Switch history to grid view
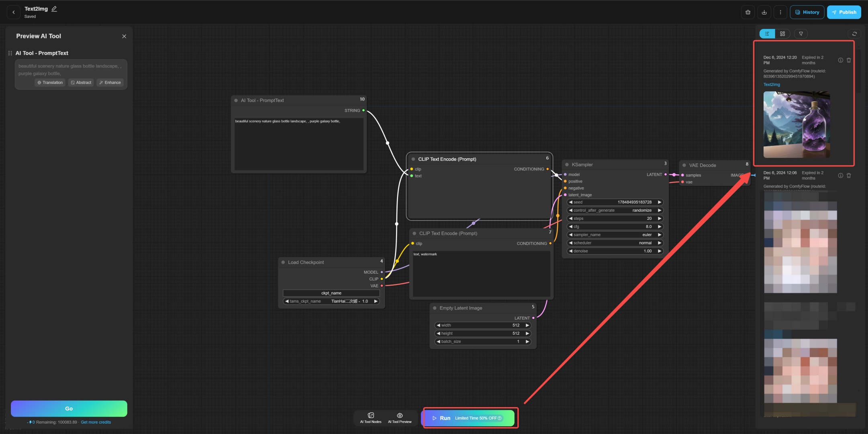Image resolution: width=868 pixels, height=434 pixels. pyautogui.click(x=782, y=34)
